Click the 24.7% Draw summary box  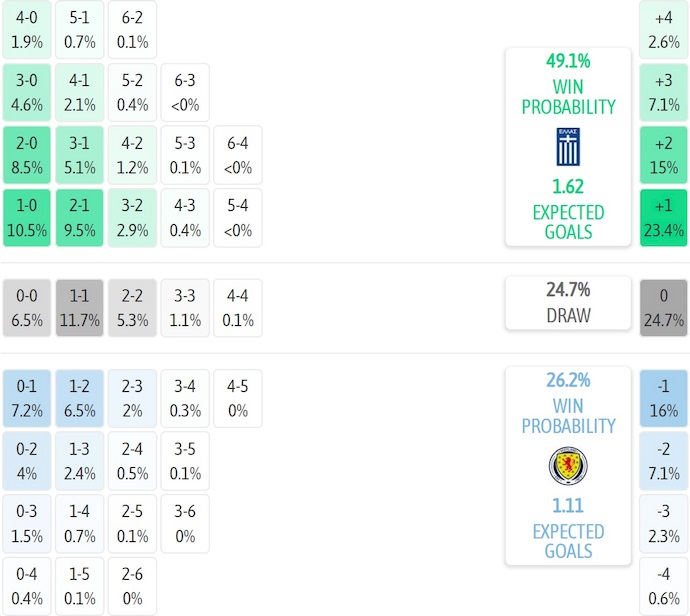click(x=568, y=303)
